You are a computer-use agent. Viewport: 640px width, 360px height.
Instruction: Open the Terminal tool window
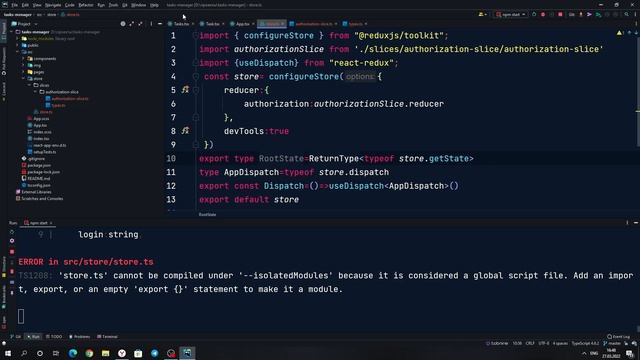107,337
